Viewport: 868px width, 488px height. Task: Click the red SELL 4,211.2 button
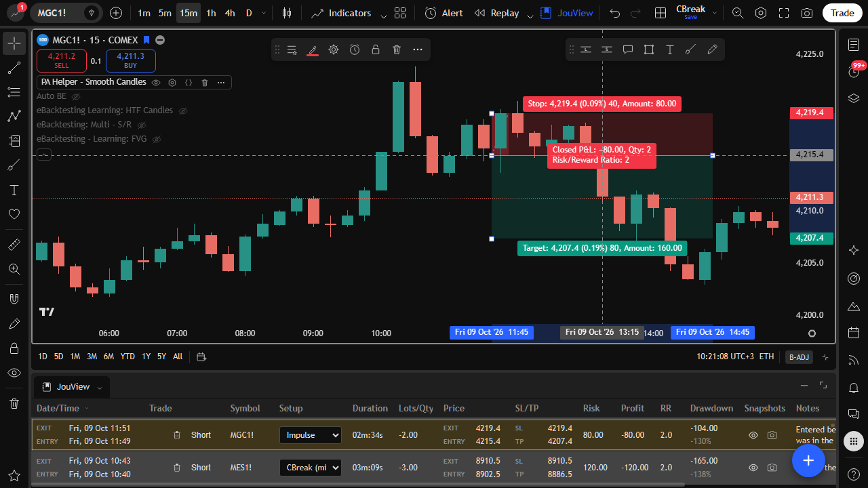pos(62,61)
